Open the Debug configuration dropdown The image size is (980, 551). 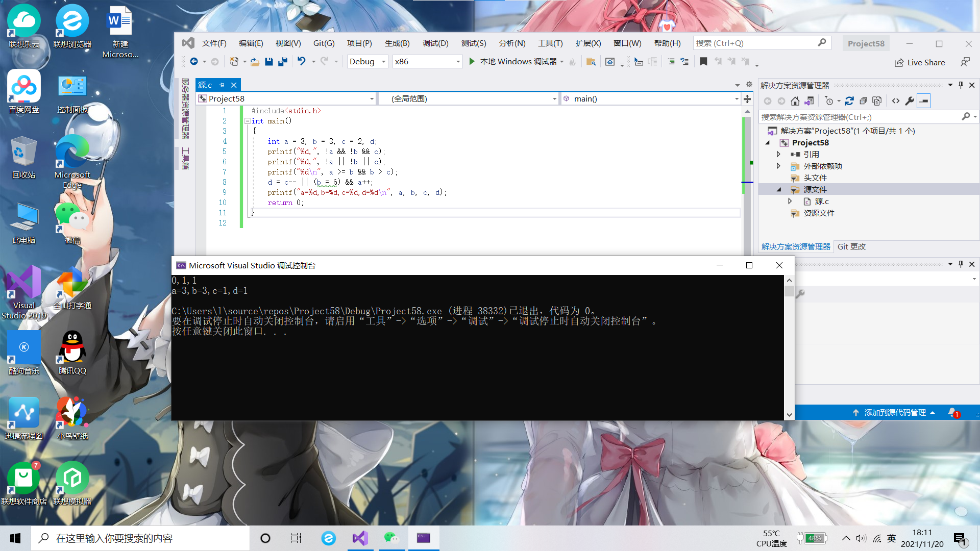(x=383, y=62)
